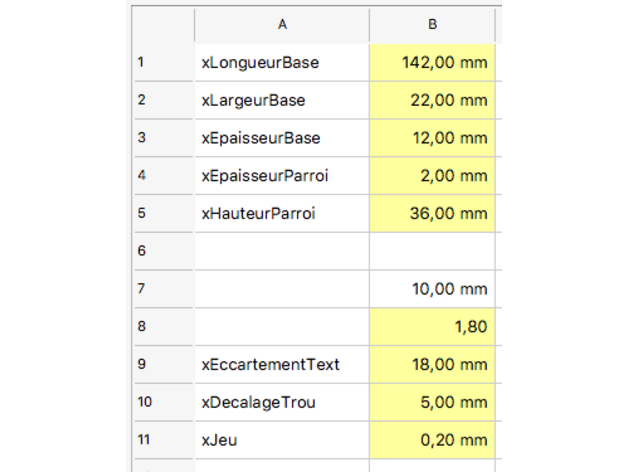The image size is (628, 472).
Task: Select the 36,00 mm value cell
Action: click(x=432, y=213)
